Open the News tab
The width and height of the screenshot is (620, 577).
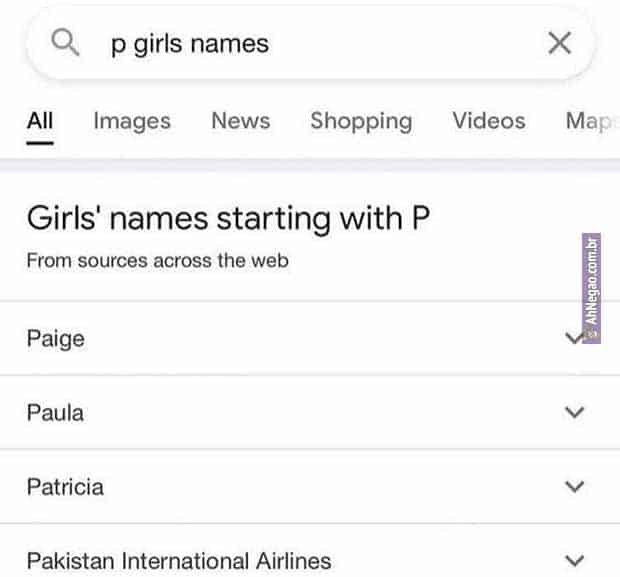(x=240, y=121)
